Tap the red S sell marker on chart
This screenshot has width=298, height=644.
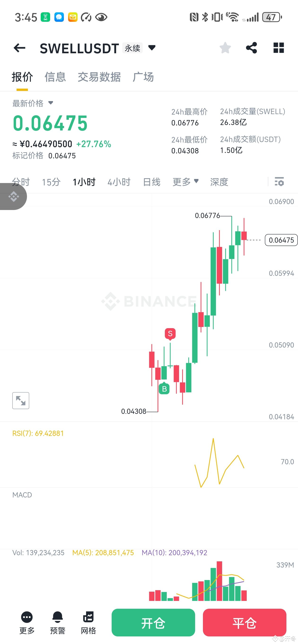coord(170,334)
